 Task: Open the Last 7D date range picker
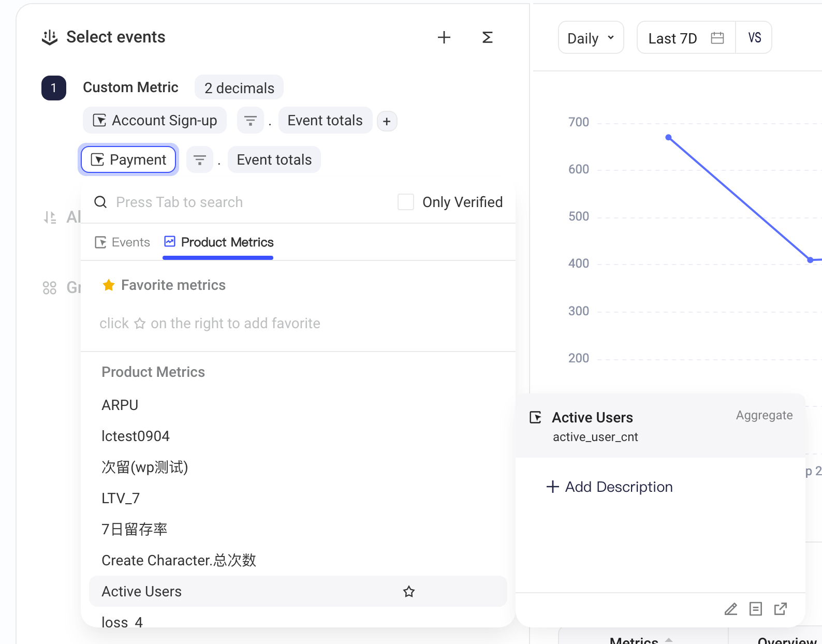(686, 38)
